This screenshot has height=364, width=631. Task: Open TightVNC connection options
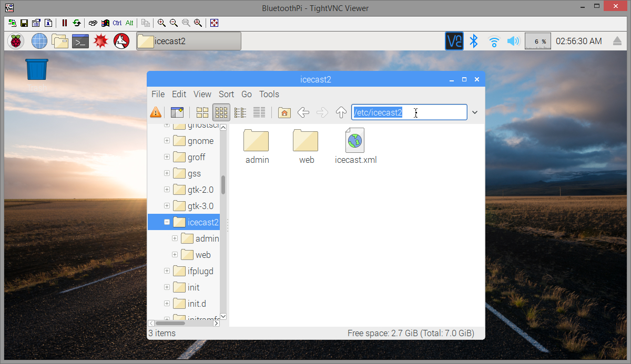click(x=36, y=23)
